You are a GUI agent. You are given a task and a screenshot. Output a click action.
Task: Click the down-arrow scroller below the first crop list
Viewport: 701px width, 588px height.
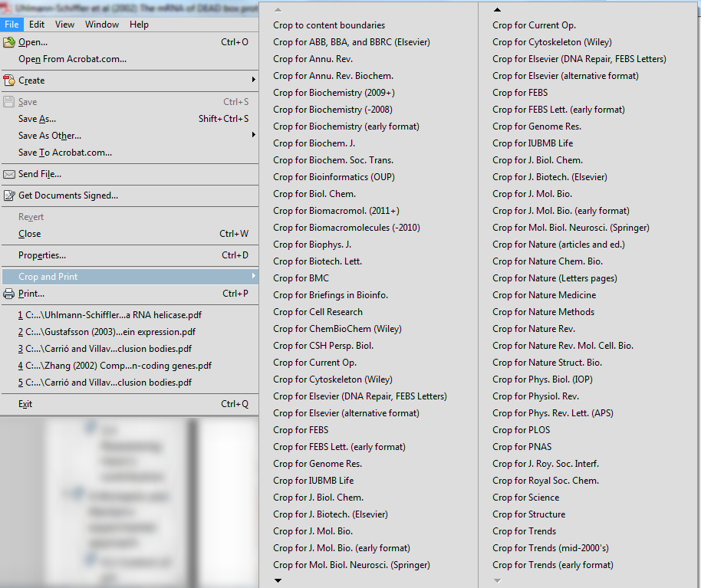pos(278,580)
